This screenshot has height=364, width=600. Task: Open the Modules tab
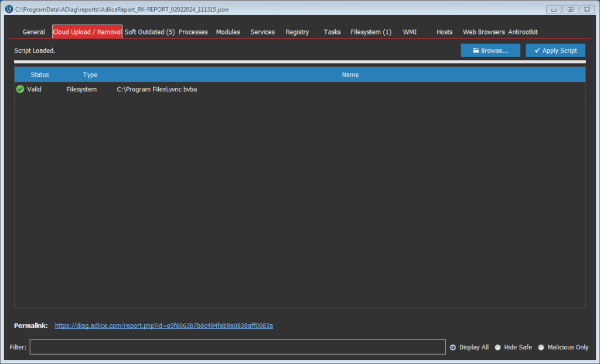tap(228, 32)
